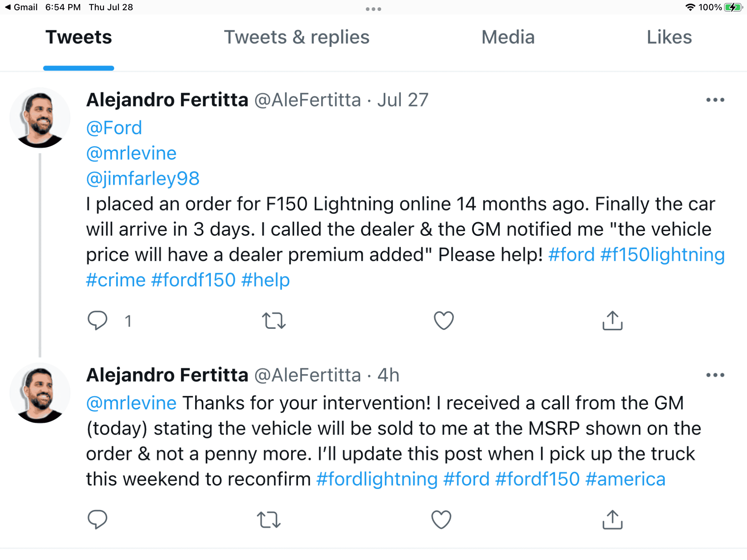This screenshot has width=747, height=560.
Task: Retweet the Jul 27 F150 order tweet
Action: [x=274, y=320]
